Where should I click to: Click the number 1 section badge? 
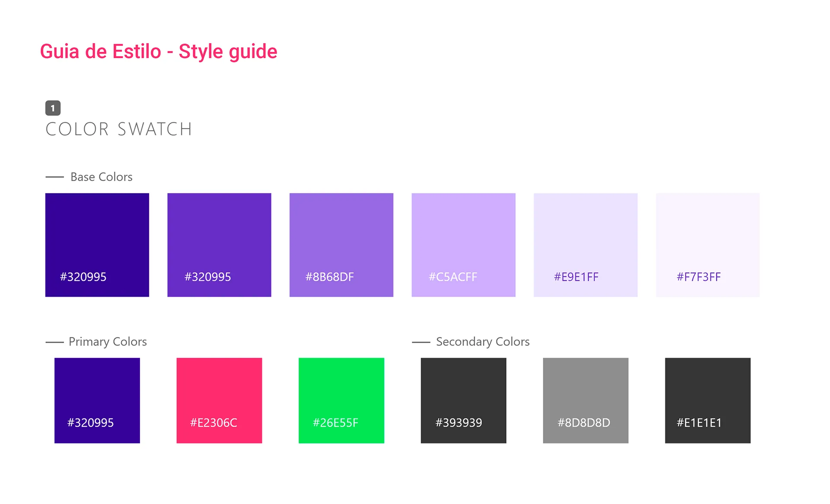pos(53,108)
